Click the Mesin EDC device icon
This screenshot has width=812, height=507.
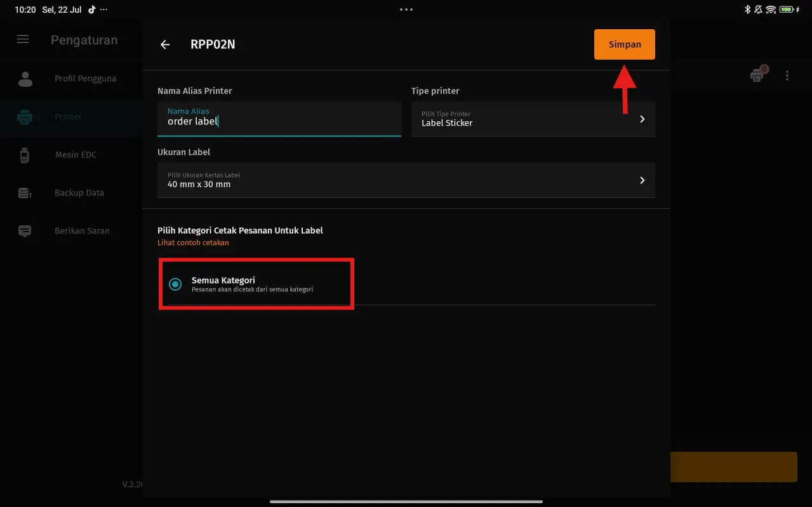pos(25,155)
